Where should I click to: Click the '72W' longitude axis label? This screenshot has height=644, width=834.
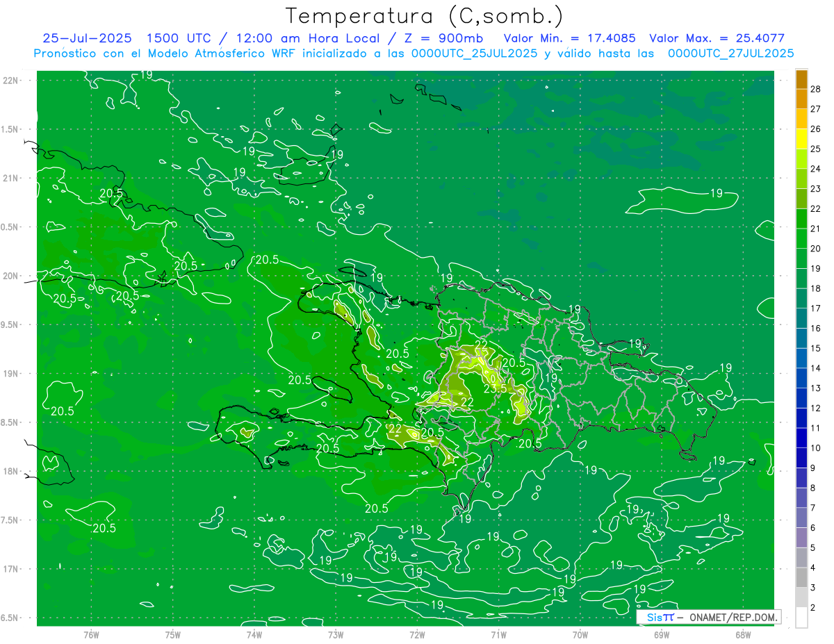(x=417, y=635)
